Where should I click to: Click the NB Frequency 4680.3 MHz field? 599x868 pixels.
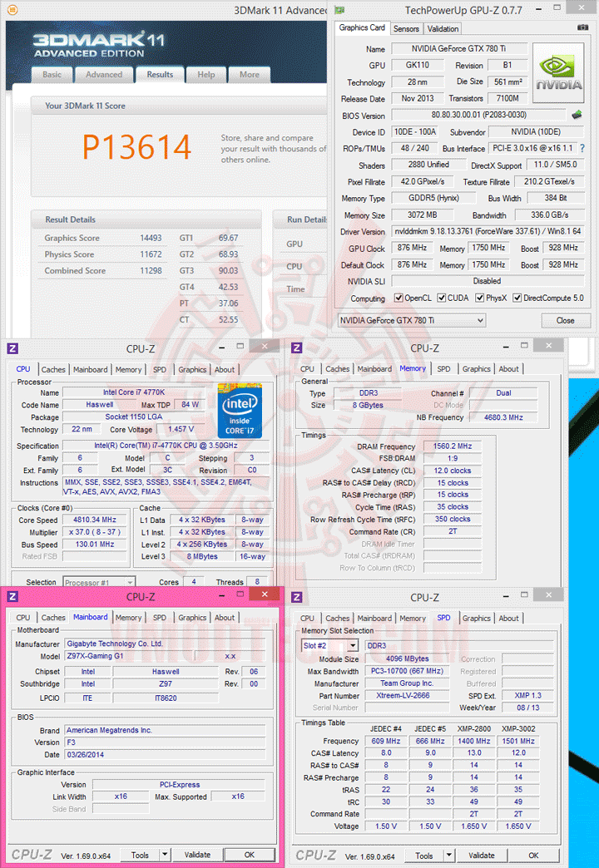click(503, 417)
